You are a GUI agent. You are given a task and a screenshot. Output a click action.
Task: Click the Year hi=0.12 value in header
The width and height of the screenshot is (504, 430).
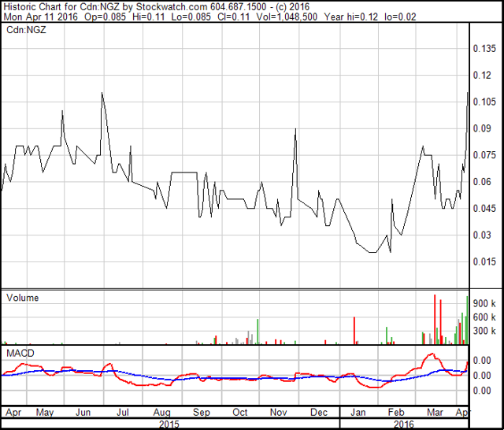pyautogui.click(x=351, y=17)
